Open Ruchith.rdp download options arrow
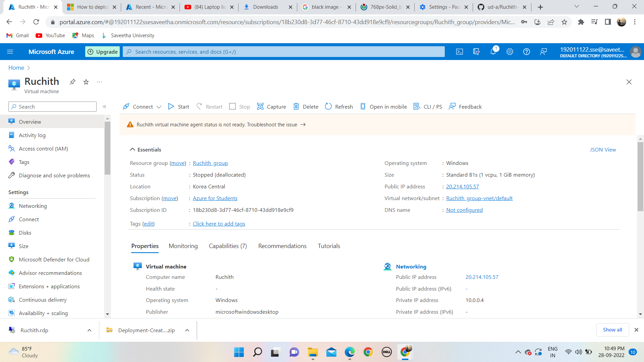 click(x=90, y=330)
